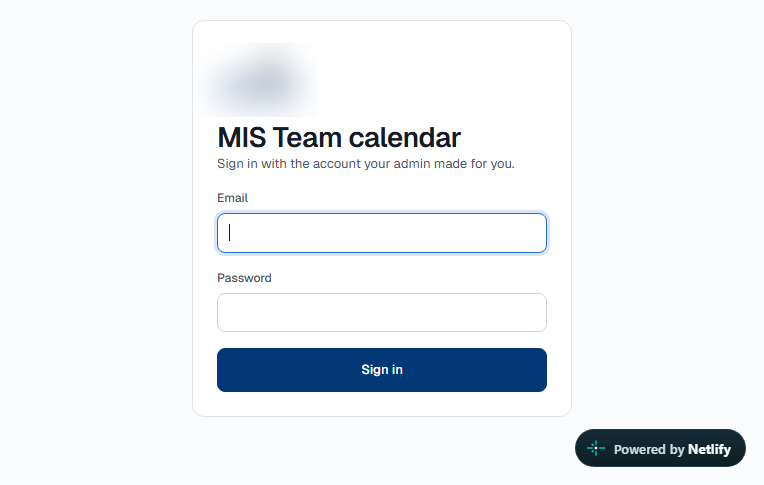
Task: Click the Password field label
Action: coord(244,278)
